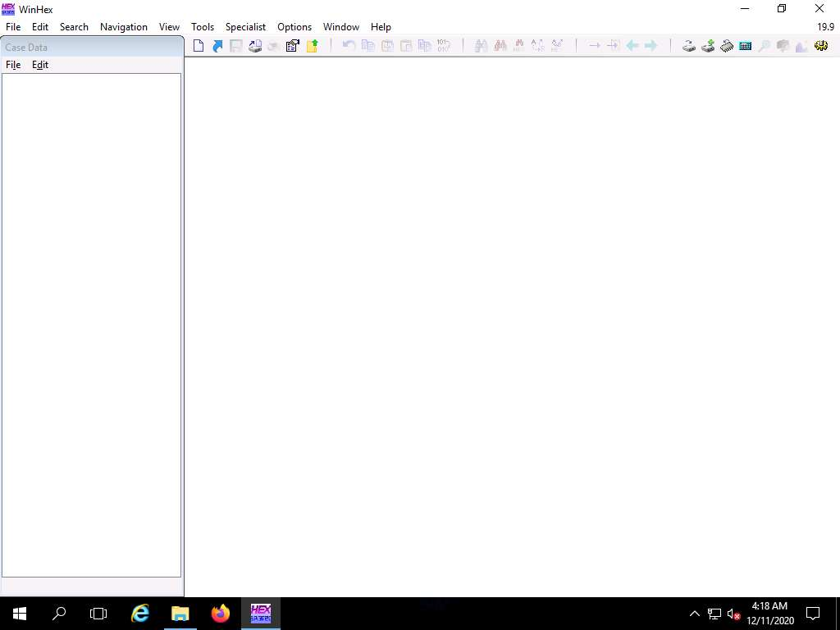This screenshot has height=630, width=840.
Task: Click the Modify Data 101/010 icon
Action: coord(444,46)
